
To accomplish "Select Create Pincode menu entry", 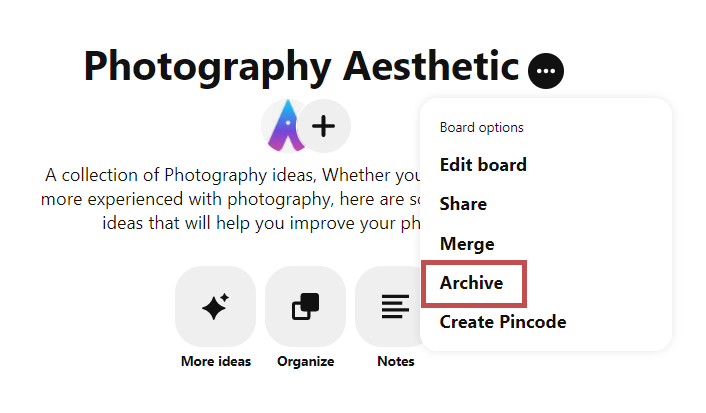I will [503, 322].
